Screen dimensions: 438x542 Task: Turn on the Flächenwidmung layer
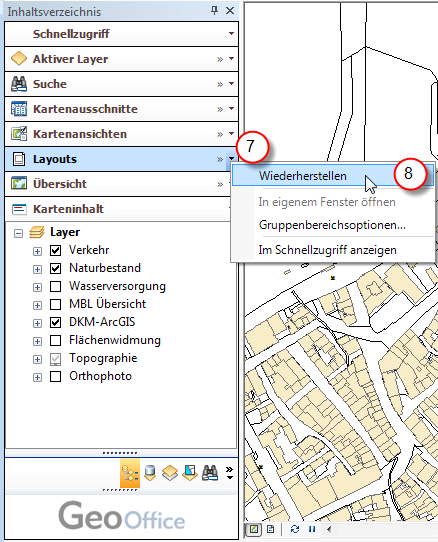56,340
